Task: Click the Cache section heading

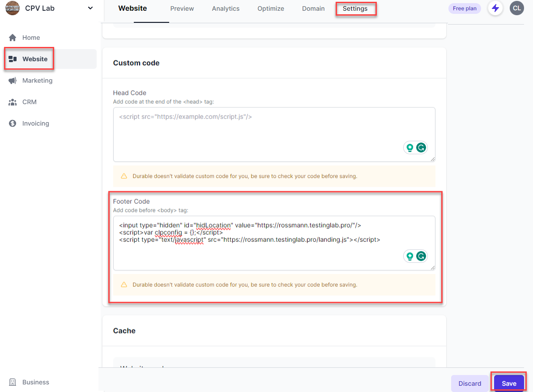Action: pos(124,331)
